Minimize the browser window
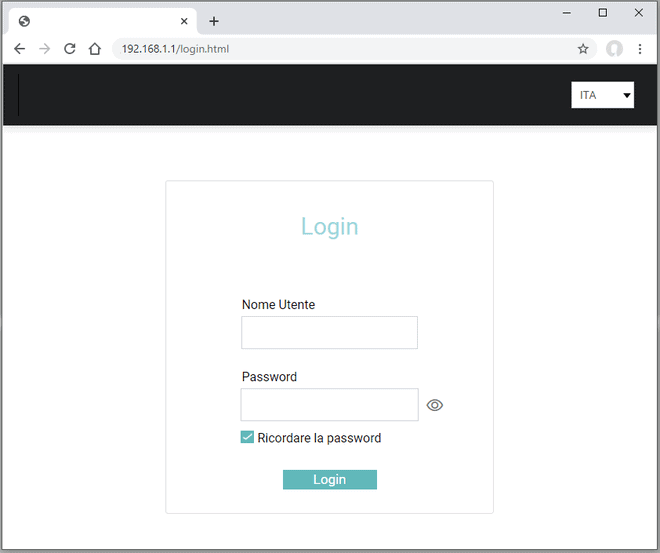 pyautogui.click(x=567, y=12)
